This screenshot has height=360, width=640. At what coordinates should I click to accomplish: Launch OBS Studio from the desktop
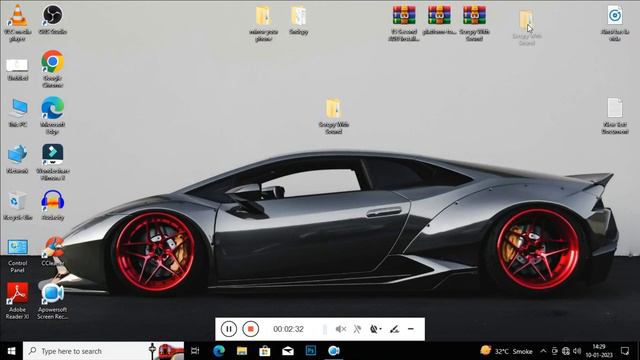[53, 19]
